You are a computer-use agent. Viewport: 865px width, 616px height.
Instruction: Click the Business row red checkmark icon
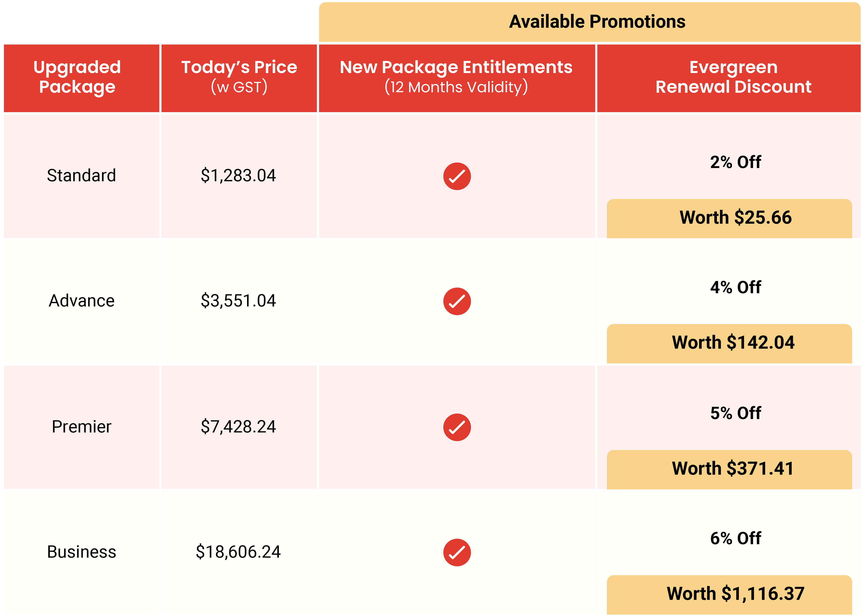457,553
